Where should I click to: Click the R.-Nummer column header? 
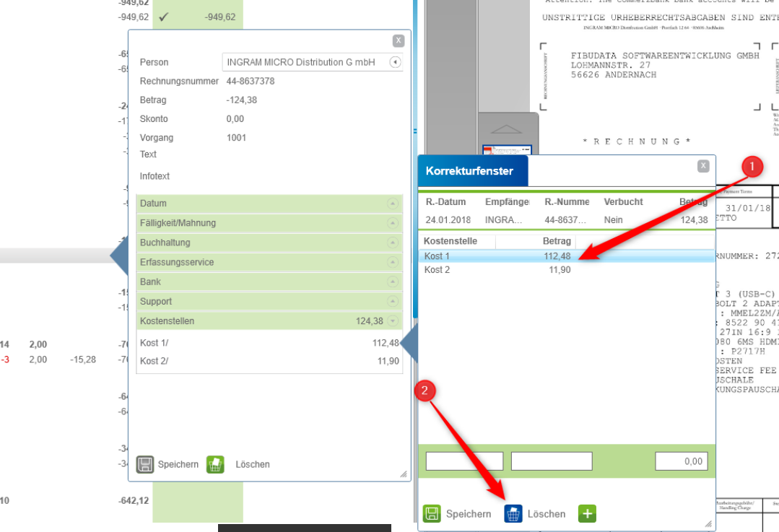click(567, 201)
